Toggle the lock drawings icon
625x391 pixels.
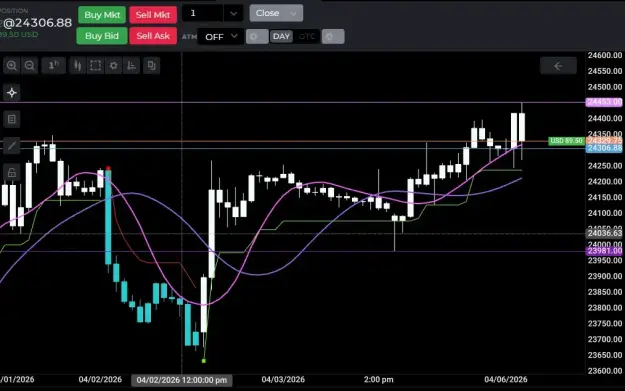(12, 173)
